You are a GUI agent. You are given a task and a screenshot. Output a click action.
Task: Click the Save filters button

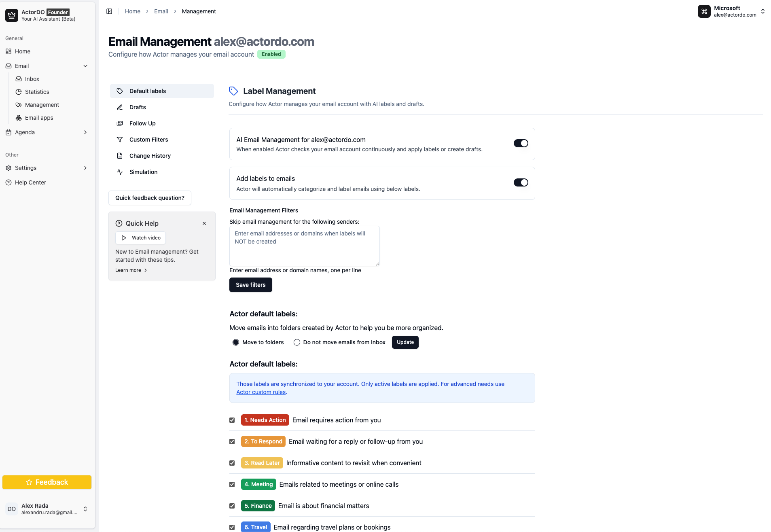(x=251, y=285)
